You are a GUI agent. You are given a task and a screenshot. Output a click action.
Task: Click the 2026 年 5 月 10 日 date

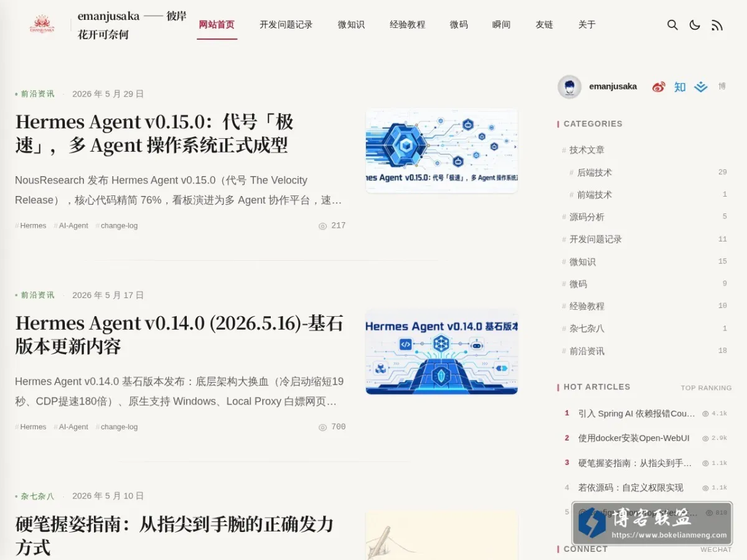pos(108,496)
